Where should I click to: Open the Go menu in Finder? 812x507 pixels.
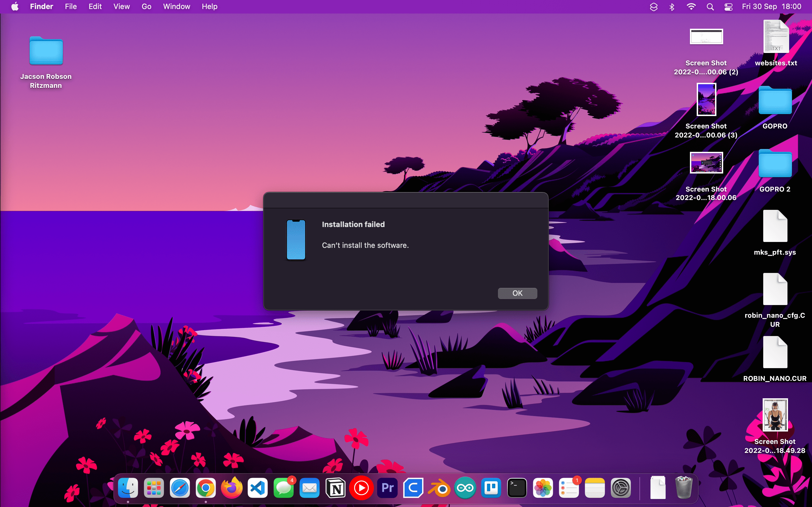pos(146,6)
